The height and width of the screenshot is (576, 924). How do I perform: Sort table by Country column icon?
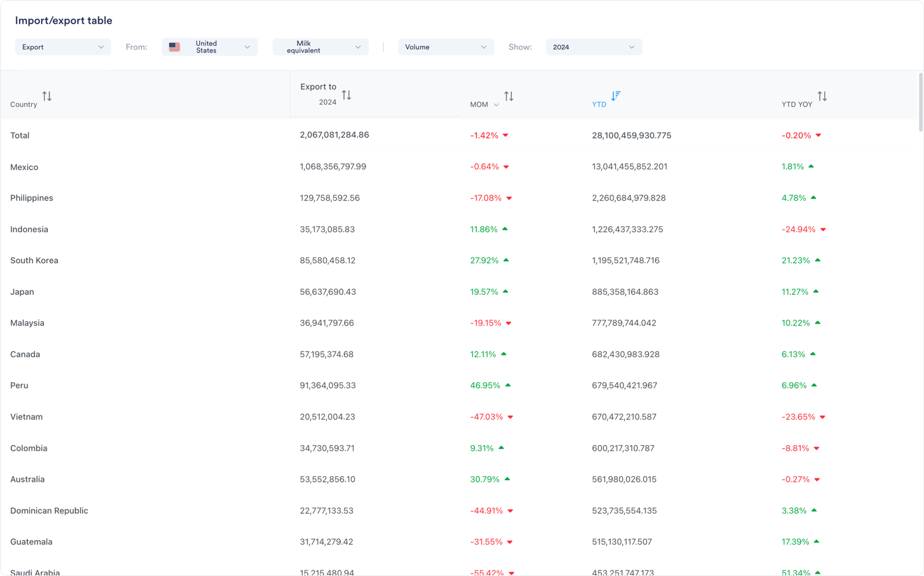pyautogui.click(x=47, y=96)
